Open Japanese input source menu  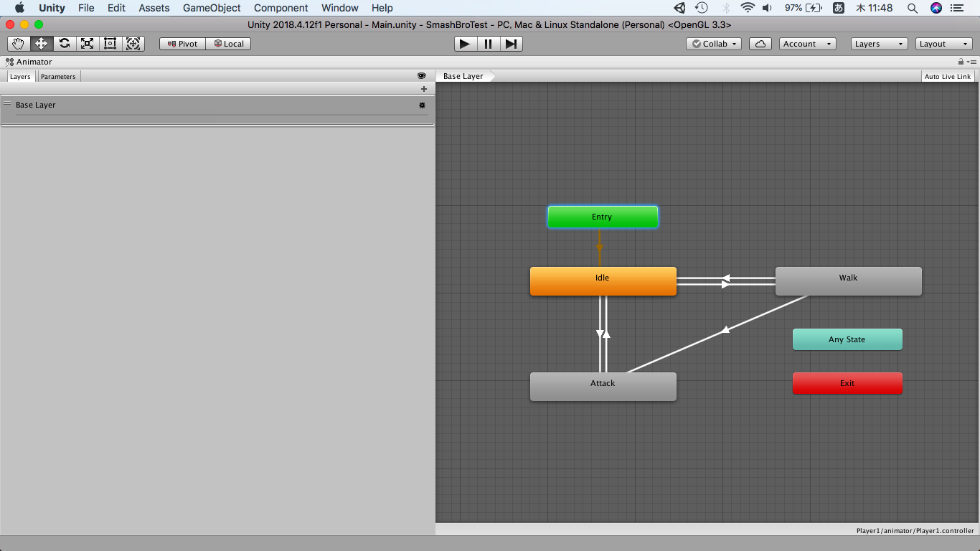coord(838,8)
